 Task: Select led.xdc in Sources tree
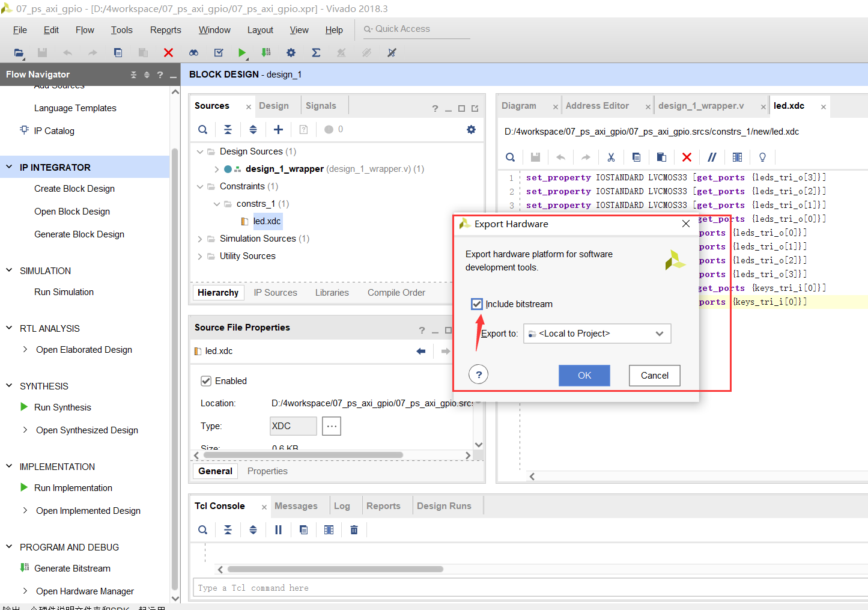[267, 221]
